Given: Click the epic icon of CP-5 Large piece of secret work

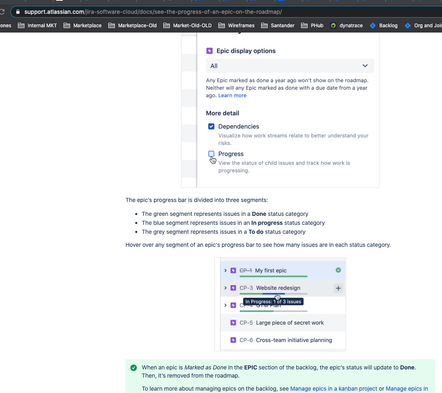Looking at the screenshot, I should click(233, 323).
